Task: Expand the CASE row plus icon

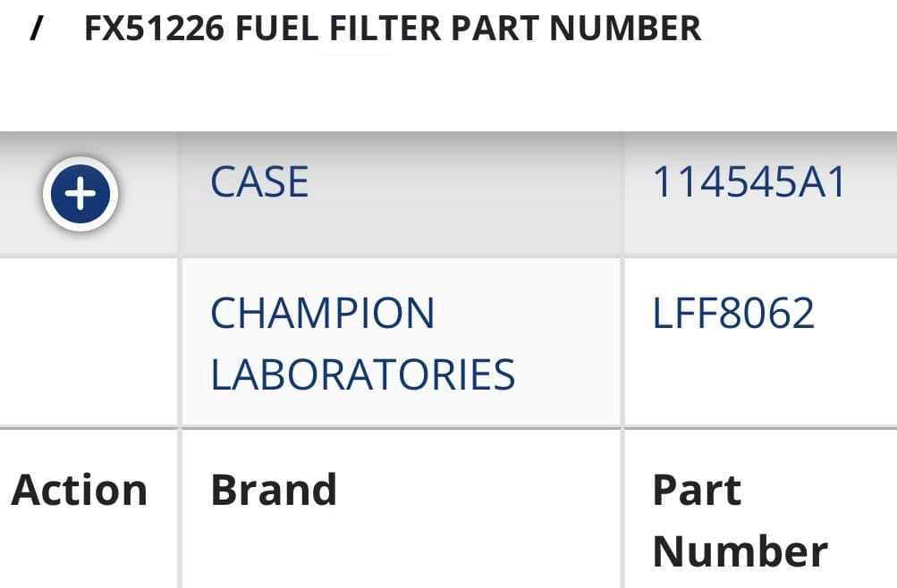Action: 80,194
